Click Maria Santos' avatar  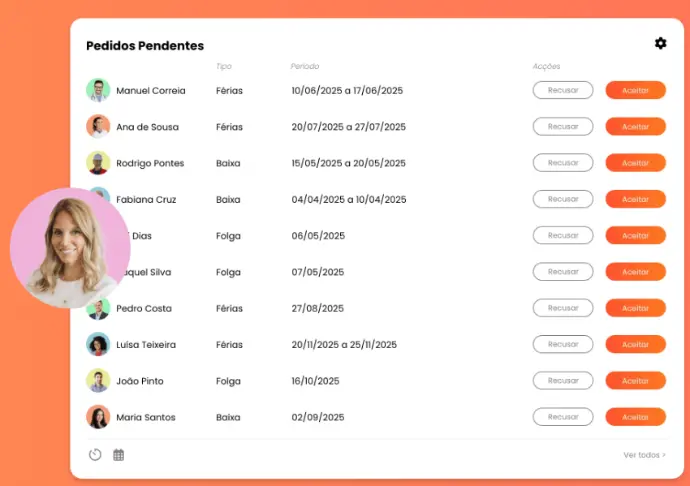(98, 417)
